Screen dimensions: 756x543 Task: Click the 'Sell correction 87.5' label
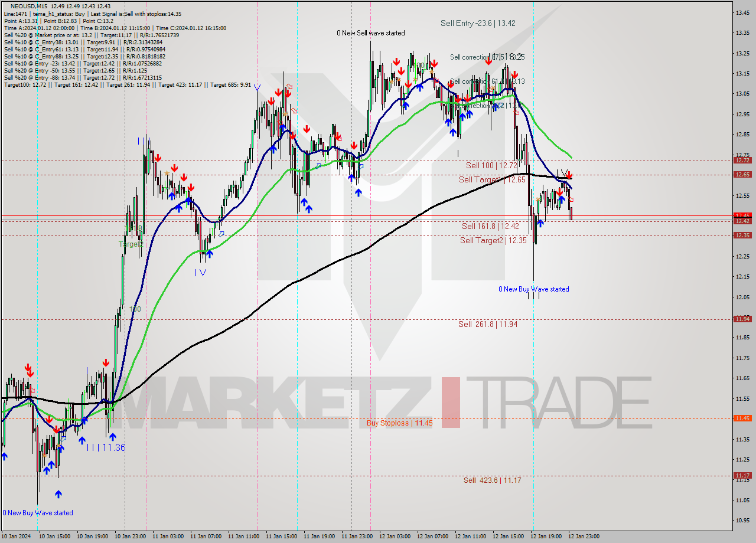486,57
